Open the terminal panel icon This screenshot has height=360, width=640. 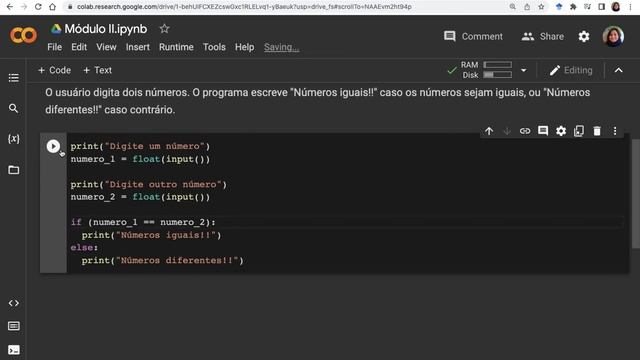click(x=13, y=350)
